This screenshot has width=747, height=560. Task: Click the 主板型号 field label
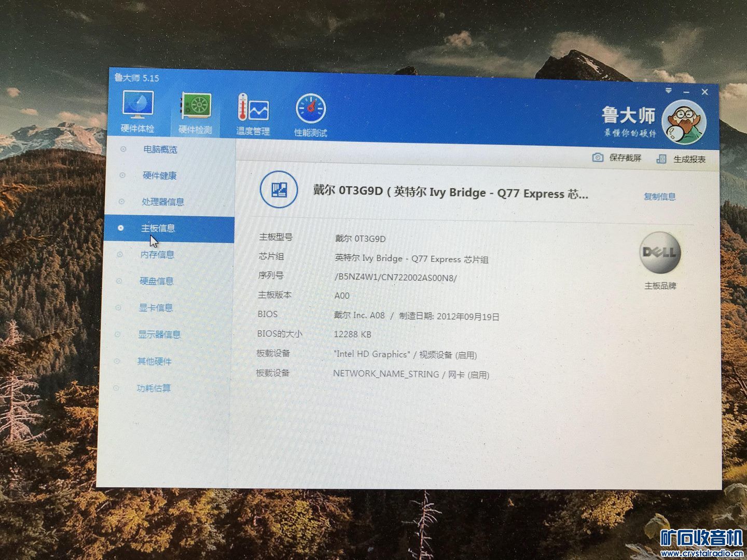click(275, 237)
